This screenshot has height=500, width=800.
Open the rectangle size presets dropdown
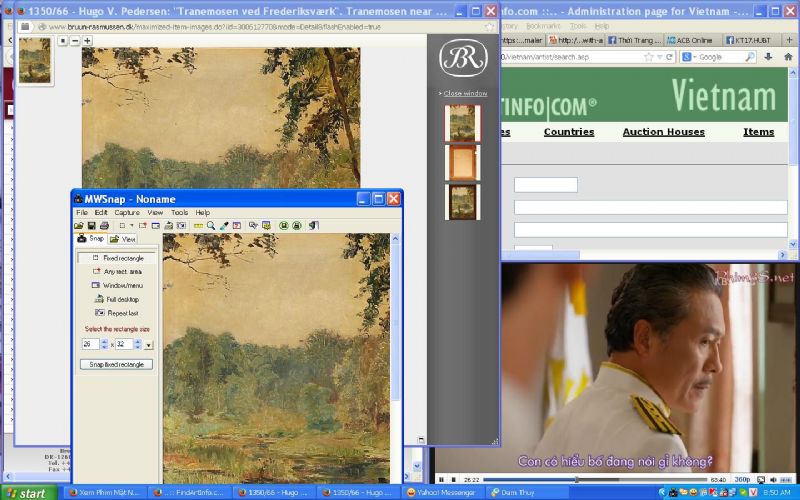pyautogui.click(x=149, y=344)
